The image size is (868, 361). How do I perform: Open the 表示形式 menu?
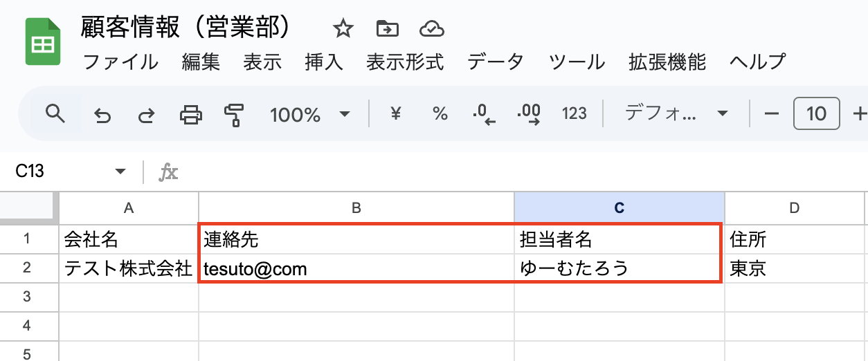tap(405, 62)
